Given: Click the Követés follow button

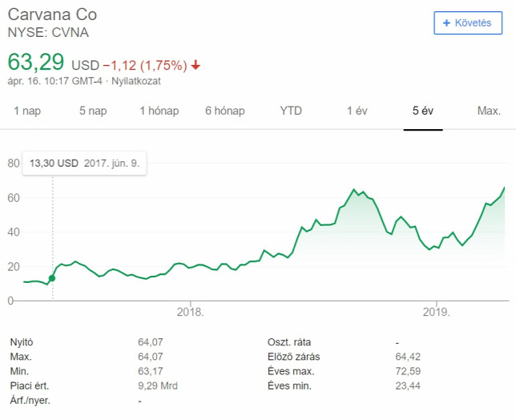Looking at the screenshot, I should [x=468, y=22].
